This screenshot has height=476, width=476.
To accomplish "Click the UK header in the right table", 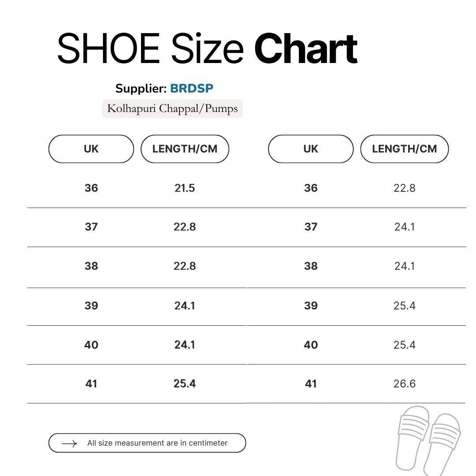I will pos(311,149).
